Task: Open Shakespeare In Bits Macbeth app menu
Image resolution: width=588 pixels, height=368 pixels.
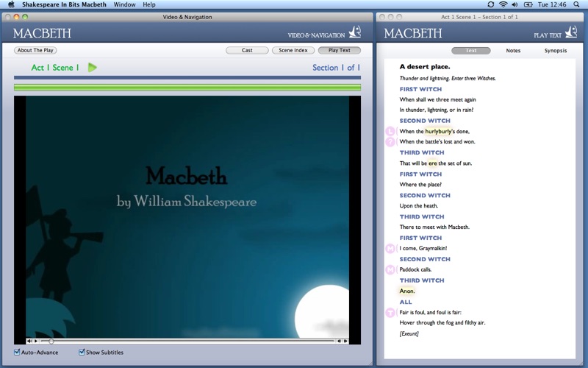Action: 64,4
